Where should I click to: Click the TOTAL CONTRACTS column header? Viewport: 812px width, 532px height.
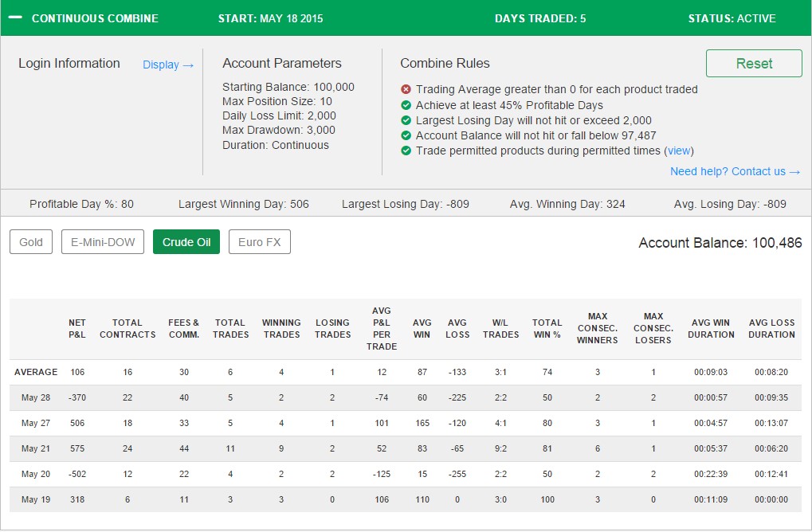click(x=127, y=329)
